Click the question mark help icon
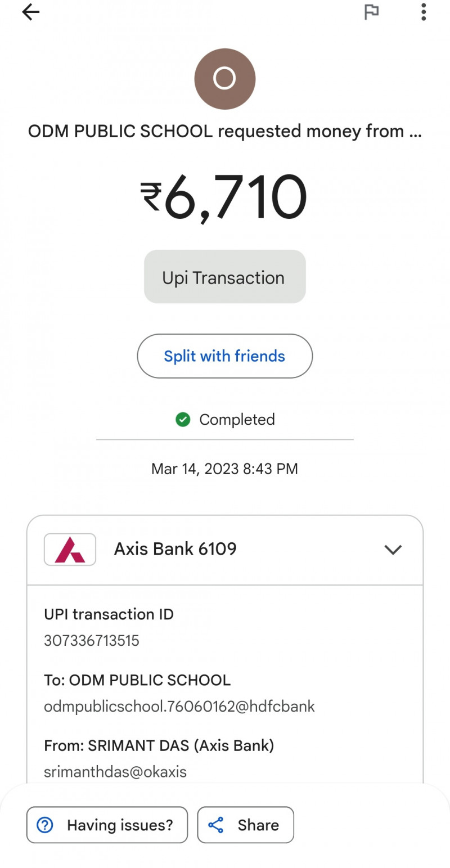Viewport: 450px width, 868px height. click(44, 825)
